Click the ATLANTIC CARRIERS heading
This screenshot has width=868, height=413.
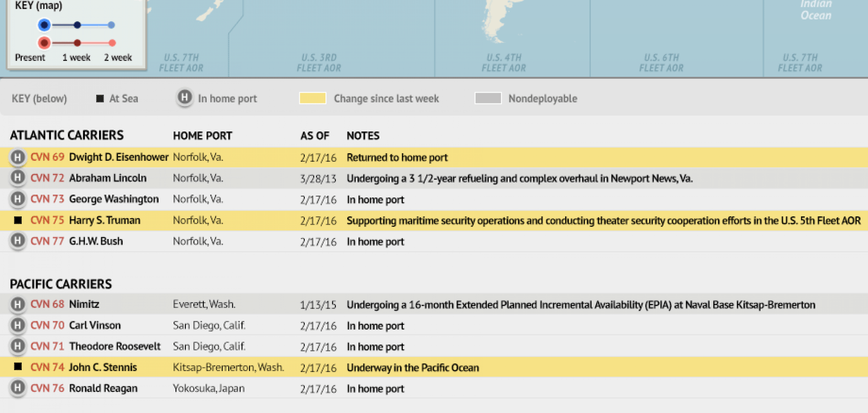(x=67, y=135)
